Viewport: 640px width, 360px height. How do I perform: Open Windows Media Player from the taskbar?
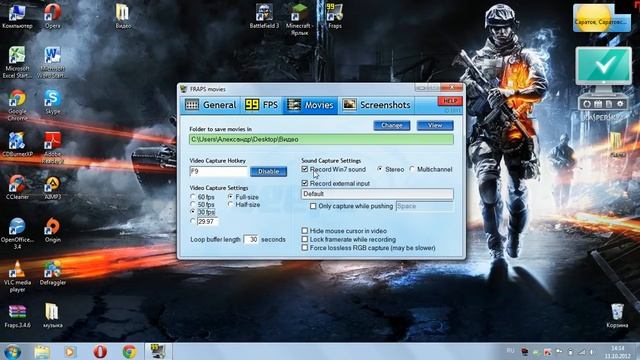tap(71, 351)
